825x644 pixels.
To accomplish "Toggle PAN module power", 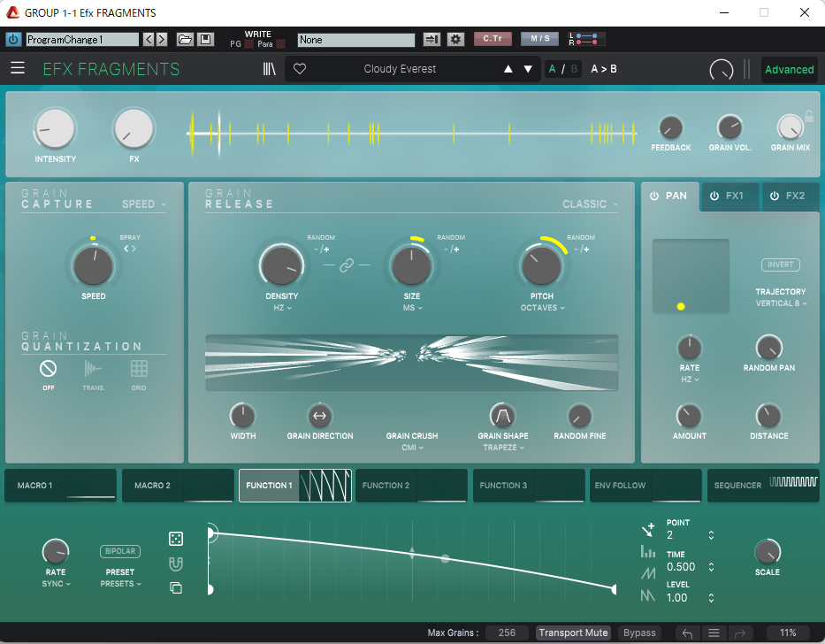I will 654,195.
